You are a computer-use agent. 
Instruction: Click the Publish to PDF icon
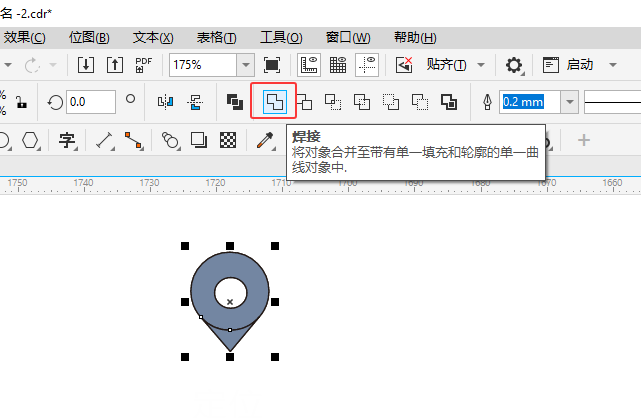coord(143,65)
